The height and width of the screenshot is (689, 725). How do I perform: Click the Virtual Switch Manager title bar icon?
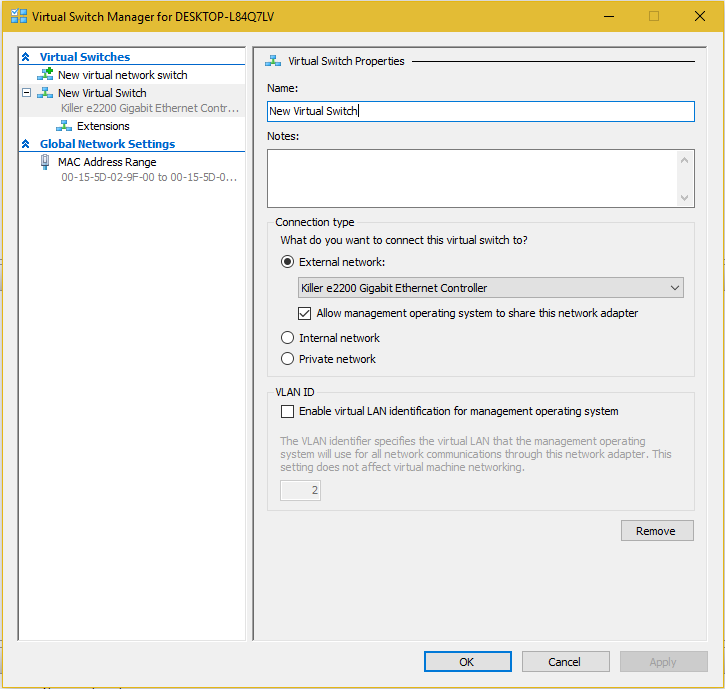(x=18, y=16)
